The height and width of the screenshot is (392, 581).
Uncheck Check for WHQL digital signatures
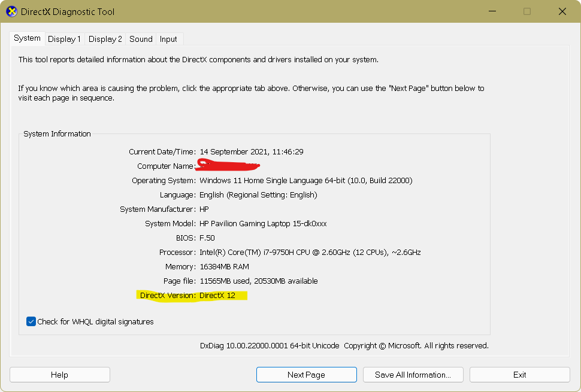(x=31, y=321)
